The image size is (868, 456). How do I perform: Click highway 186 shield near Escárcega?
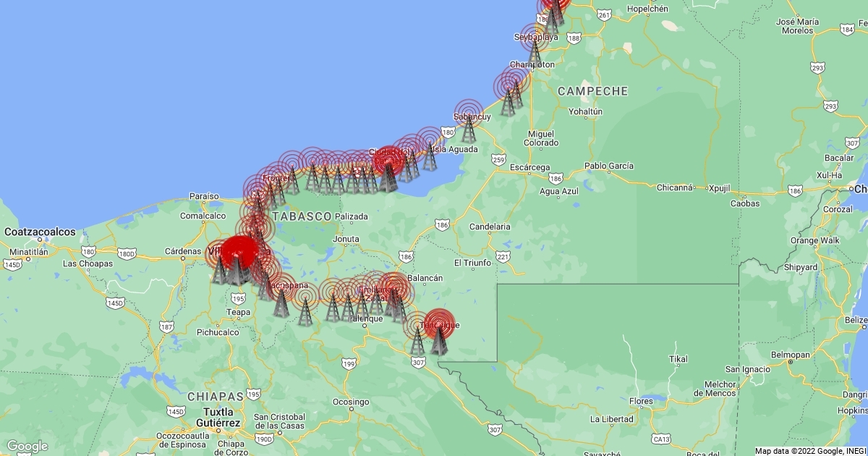(x=555, y=177)
